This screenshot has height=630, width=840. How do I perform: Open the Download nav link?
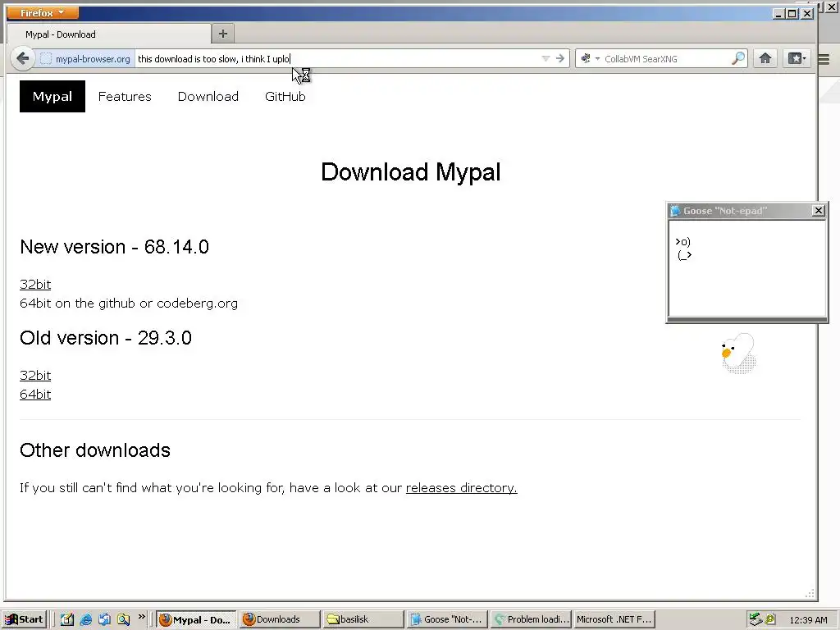click(x=208, y=97)
